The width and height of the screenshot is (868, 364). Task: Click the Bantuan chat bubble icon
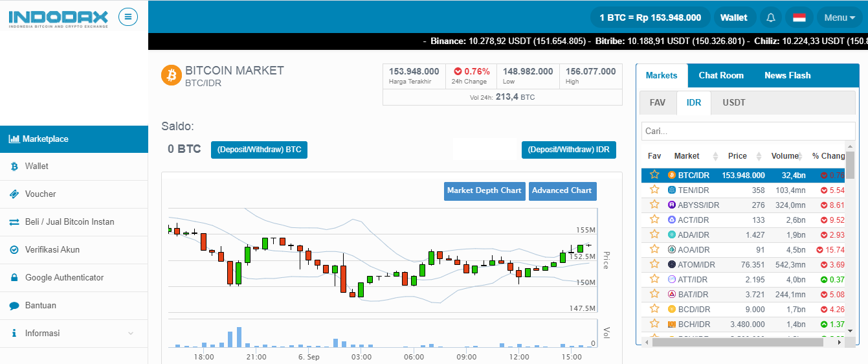pos(14,306)
